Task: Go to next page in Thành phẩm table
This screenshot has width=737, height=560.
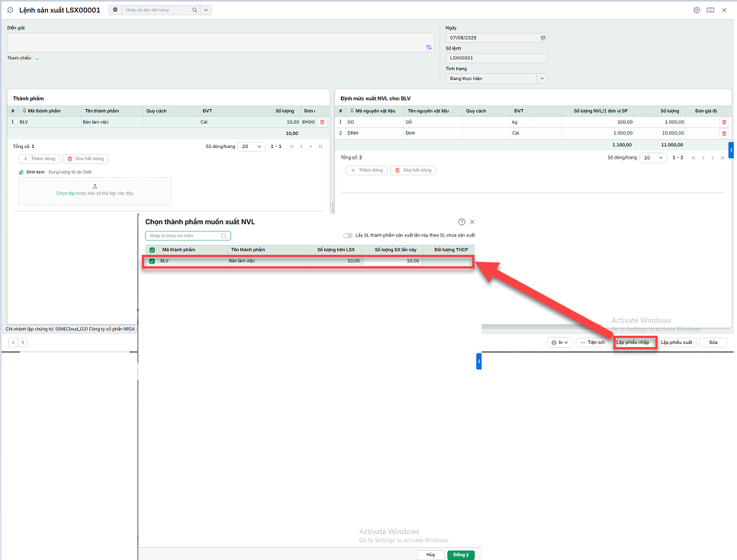Action: (x=311, y=146)
